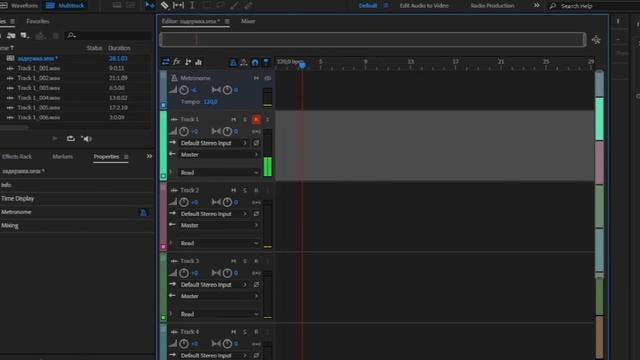Open the Favorites tab
640x360 pixels.
pos(38,21)
